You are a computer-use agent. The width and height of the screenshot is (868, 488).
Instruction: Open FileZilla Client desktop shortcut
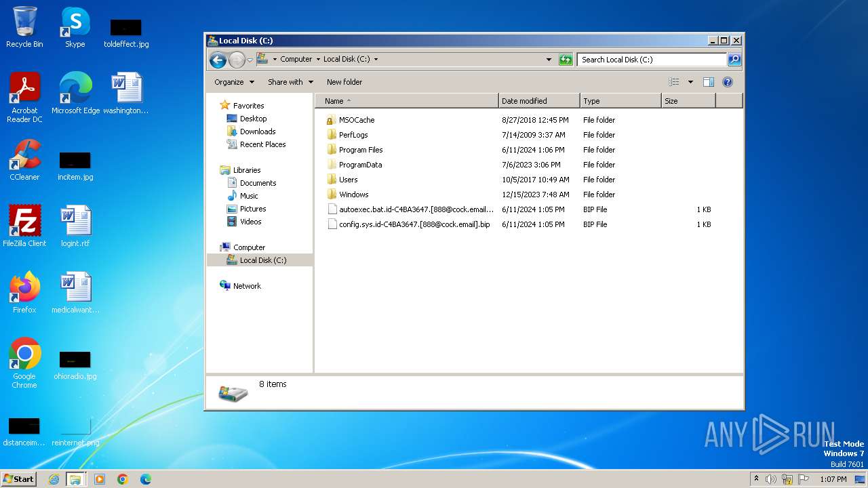coord(24,226)
